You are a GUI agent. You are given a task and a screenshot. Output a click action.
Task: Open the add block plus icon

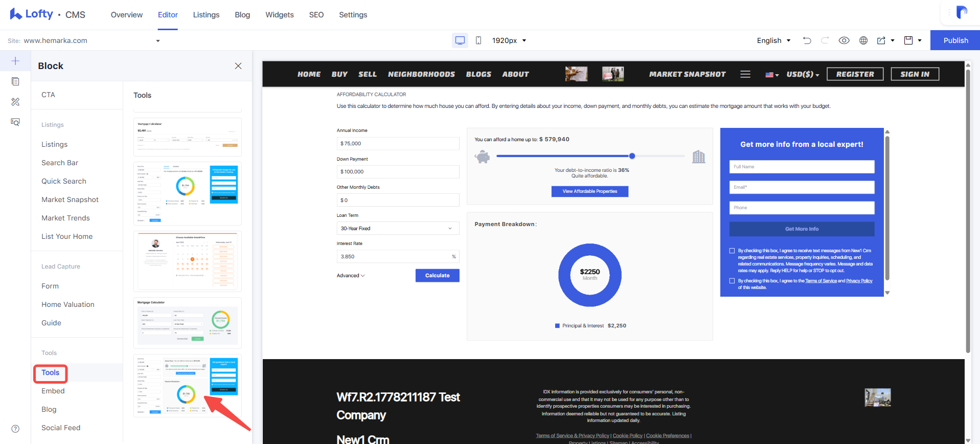point(15,61)
